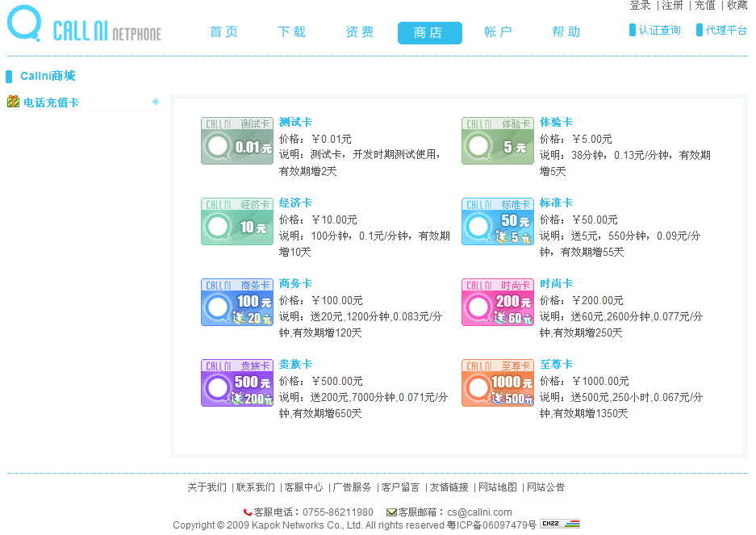Expand the arrow next to 电话充值卡
This screenshot has width=756, height=535.
155,102
